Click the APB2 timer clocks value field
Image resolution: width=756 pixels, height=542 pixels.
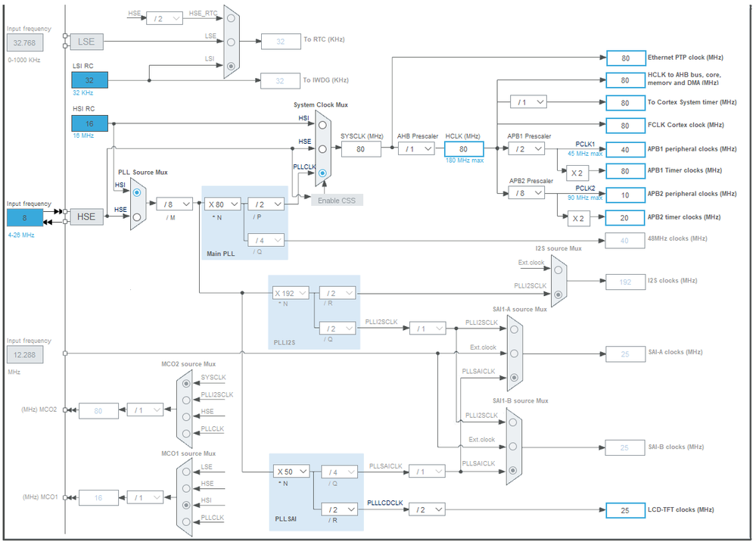(625, 218)
